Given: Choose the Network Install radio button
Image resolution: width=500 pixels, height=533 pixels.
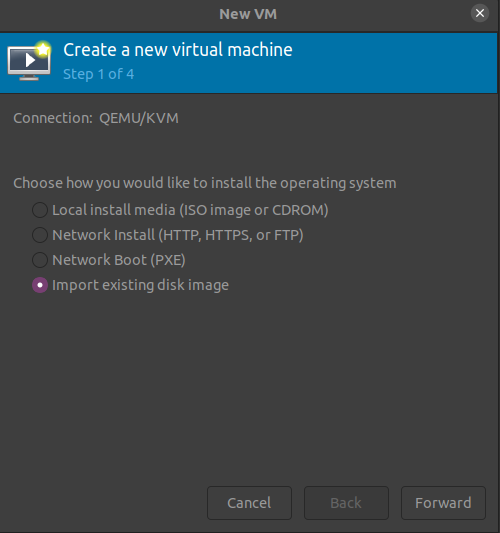Looking at the screenshot, I should pyautogui.click(x=40, y=235).
